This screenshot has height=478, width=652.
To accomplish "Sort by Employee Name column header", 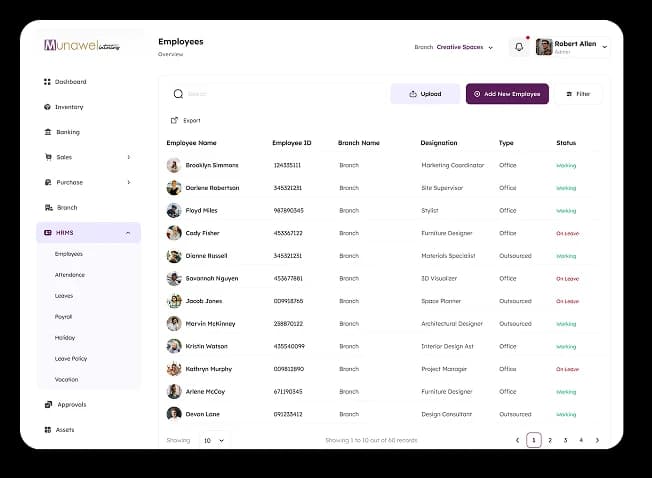I will point(191,143).
